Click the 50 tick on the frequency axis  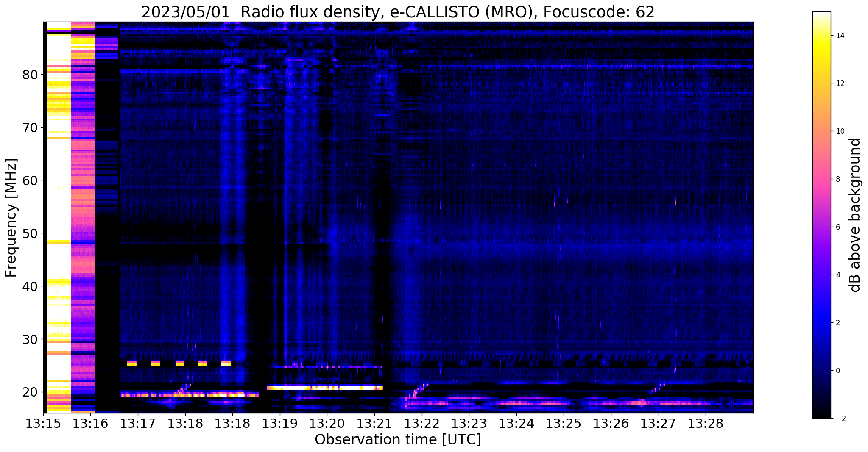click(x=30, y=234)
